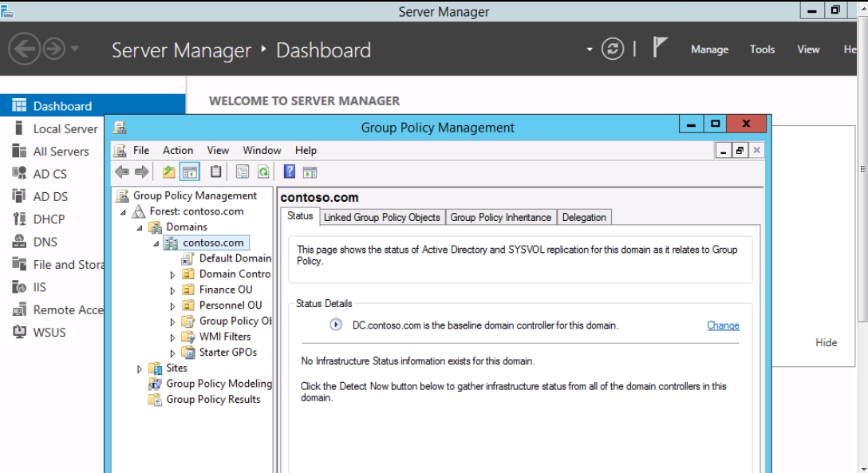The width and height of the screenshot is (868, 473).
Task: Click the back arrow in GPM toolbar
Action: point(121,171)
